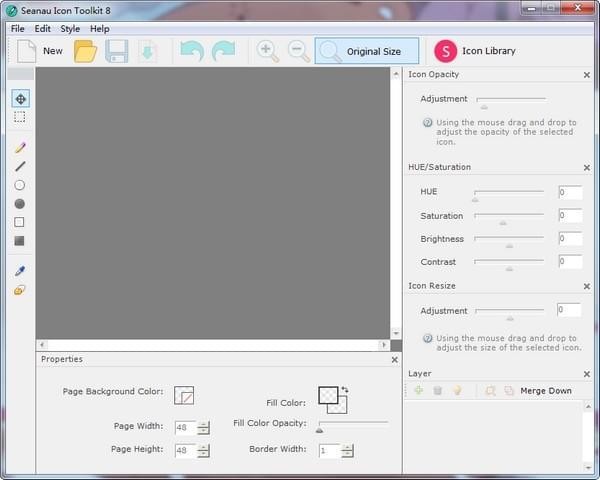The width and height of the screenshot is (600, 480).
Task: Close the Icon Resize panel
Action: [587, 286]
